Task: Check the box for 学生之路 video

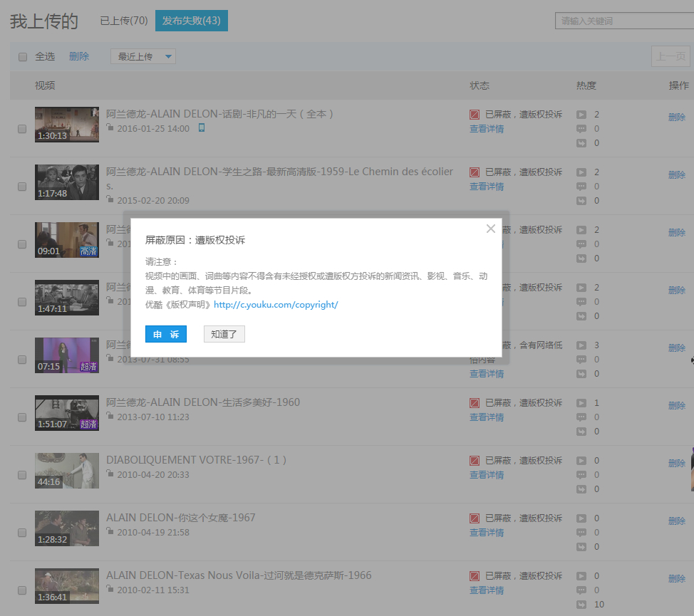Action: 22,187
